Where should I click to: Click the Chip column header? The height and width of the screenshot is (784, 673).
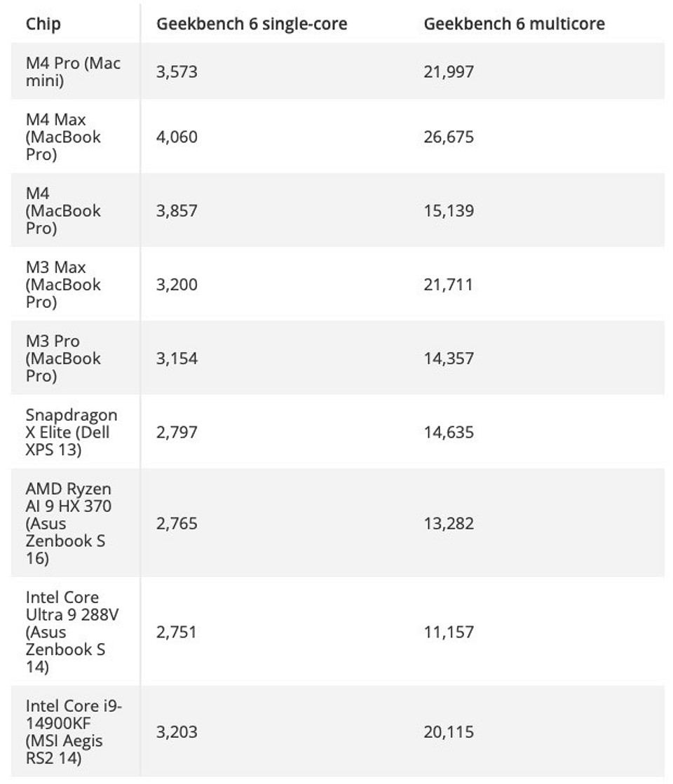[x=43, y=24]
